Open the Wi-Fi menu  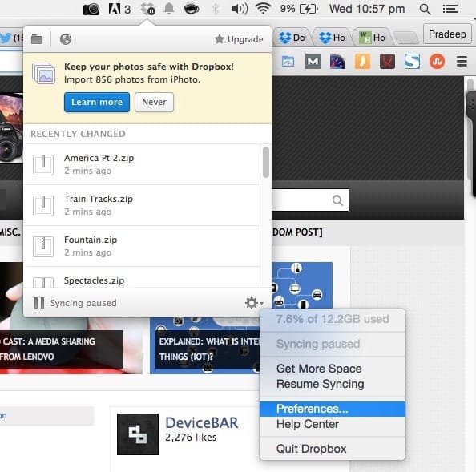(x=263, y=9)
